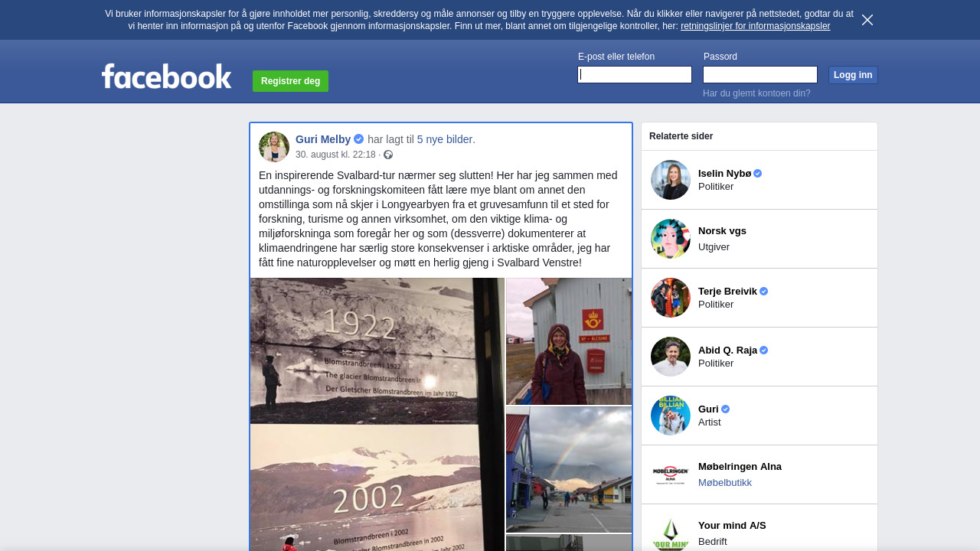Click the 'Utgiver' label under Norsk vgs
980x551 pixels.
click(x=714, y=247)
